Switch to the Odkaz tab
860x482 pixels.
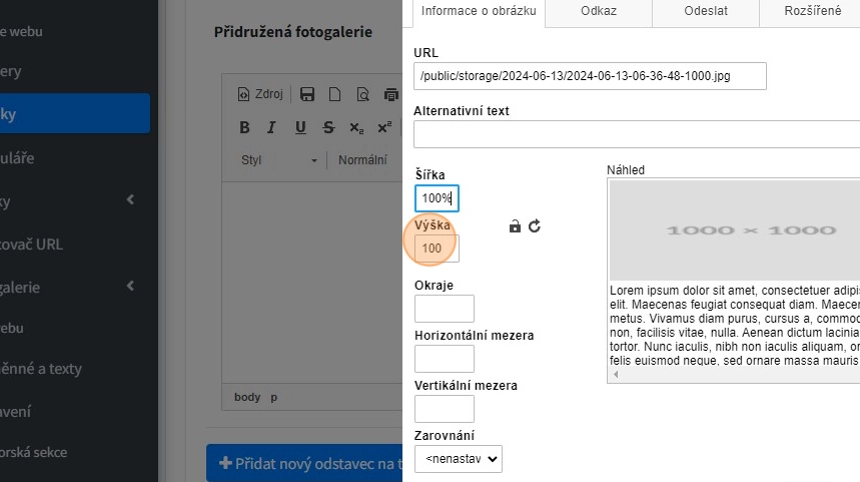pyautogui.click(x=598, y=11)
